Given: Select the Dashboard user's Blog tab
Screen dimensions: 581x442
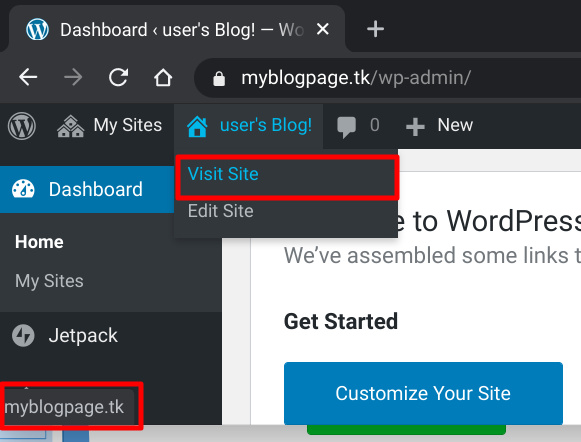Looking at the screenshot, I should [x=177, y=30].
